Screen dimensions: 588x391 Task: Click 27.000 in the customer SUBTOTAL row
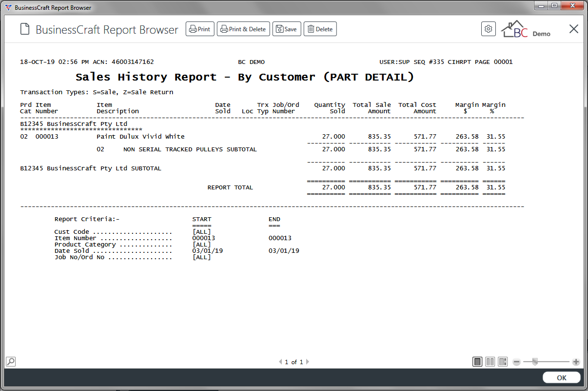pos(333,168)
